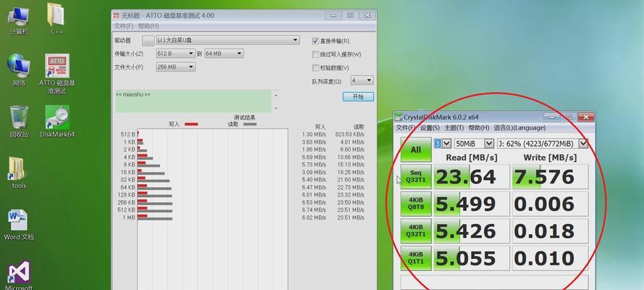The height and width of the screenshot is (290, 644).
Task: Open the 512 B transfer size start dropdown
Action: [x=175, y=54]
